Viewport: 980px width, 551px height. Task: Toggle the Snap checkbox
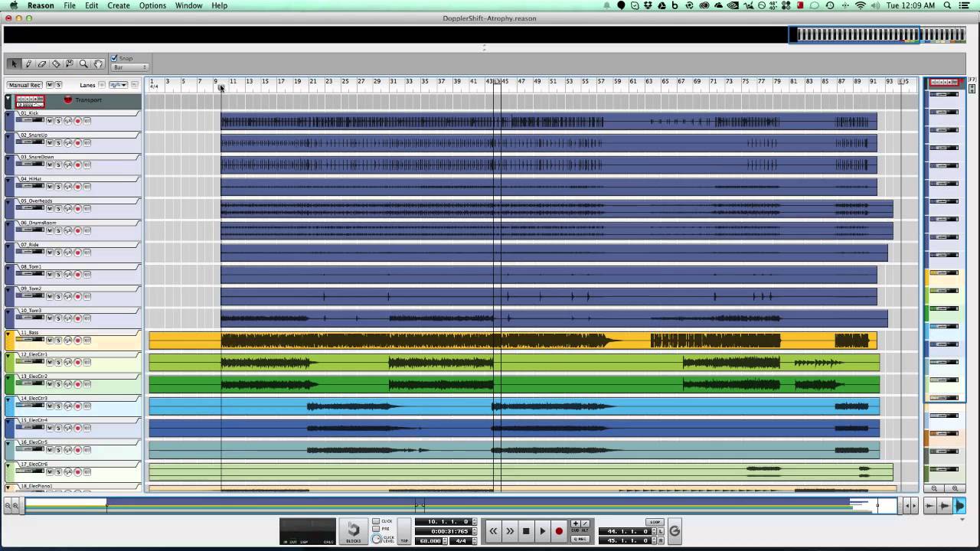[114, 58]
